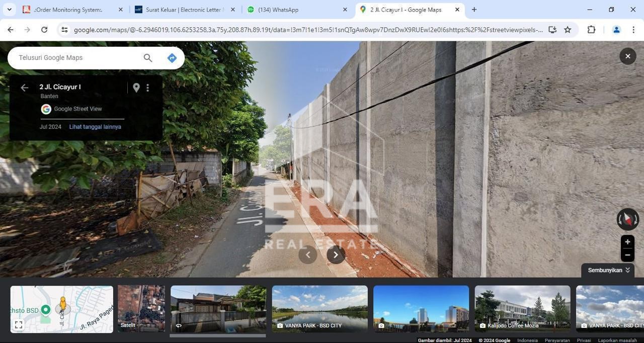The height and width of the screenshot is (343, 644).
Task: Expand the minimap with the fullscreen icon
Action: click(x=19, y=325)
